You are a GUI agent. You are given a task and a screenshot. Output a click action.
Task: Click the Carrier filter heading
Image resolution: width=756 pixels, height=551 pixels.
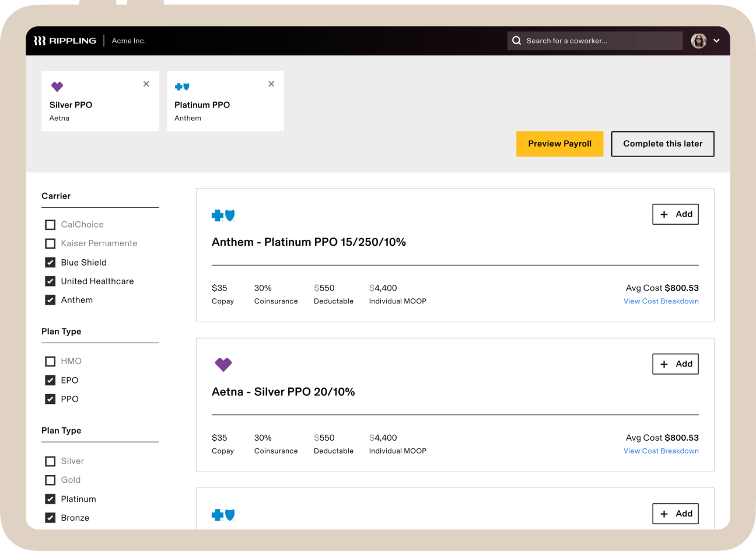[56, 196]
